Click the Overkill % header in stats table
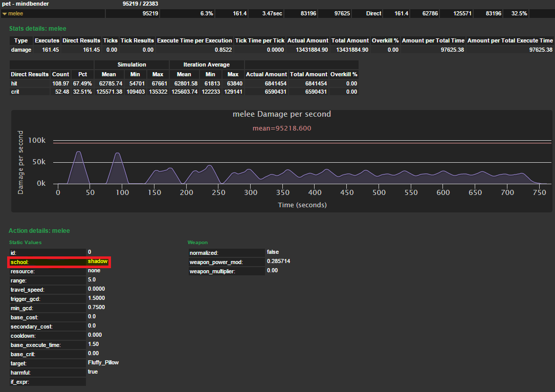Image resolution: width=555 pixels, height=392 pixels. pyautogui.click(x=385, y=40)
